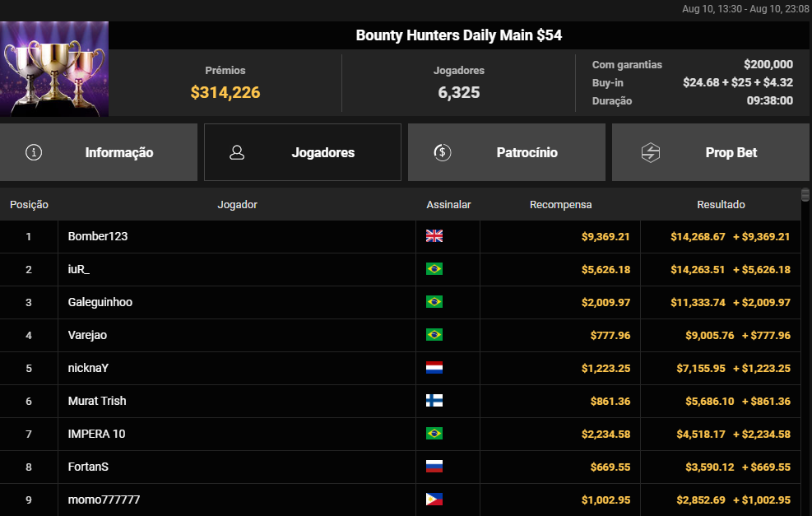
Task: Click the UK flag next to Bomber123
Action: tap(434, 236)
